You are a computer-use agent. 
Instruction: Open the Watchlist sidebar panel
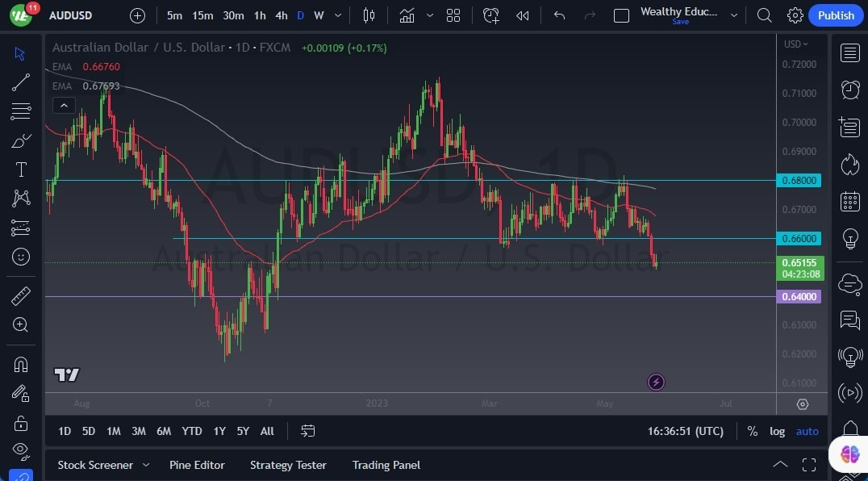[849, 52]
